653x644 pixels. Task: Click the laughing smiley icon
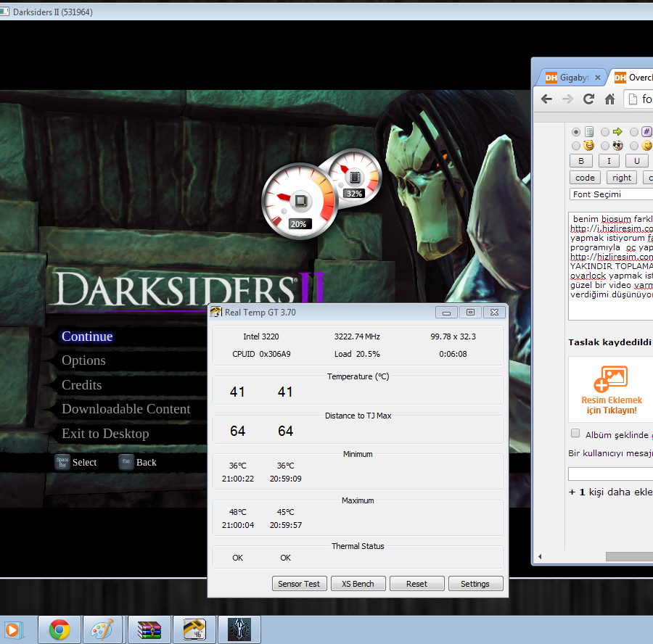(589, 145)
